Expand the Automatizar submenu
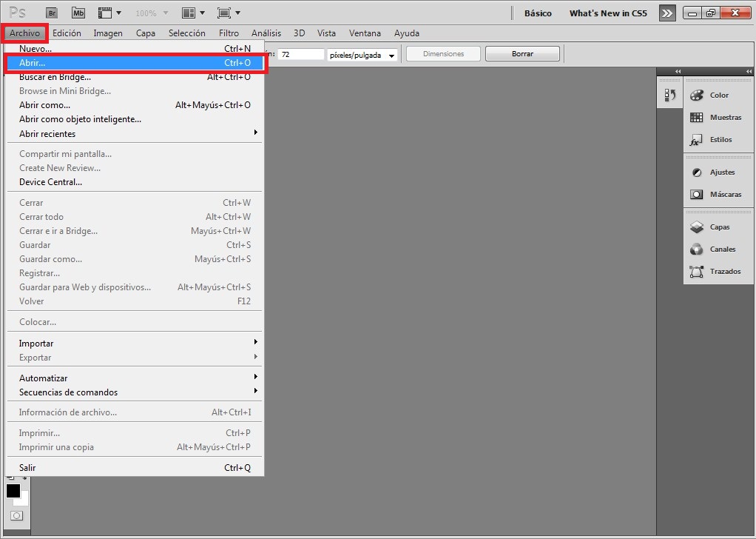The image size is (756, 539). click(256, 377)
